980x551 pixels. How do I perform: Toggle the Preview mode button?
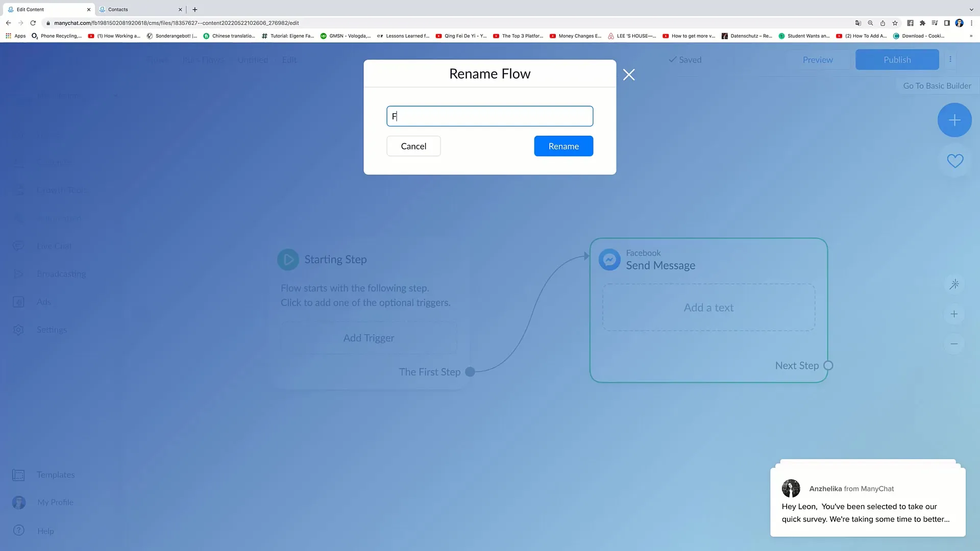tap(817, 59)
